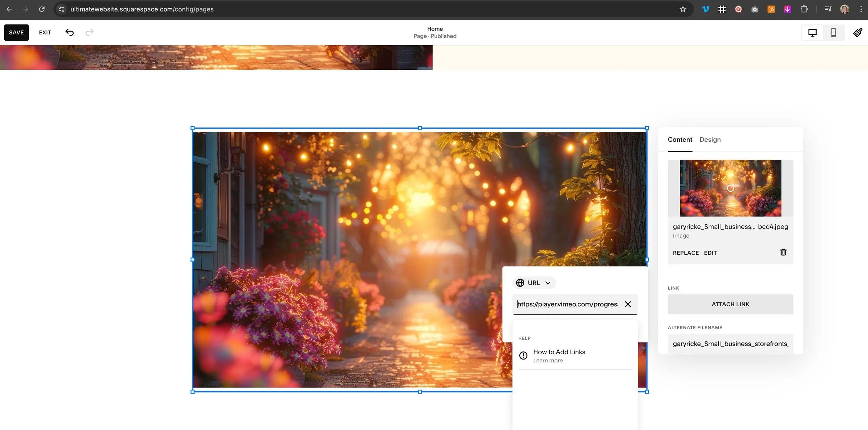Screen dimensions: 868x430
Task: Click EDIT under the image filename
Action: click(x=710, y=253)
